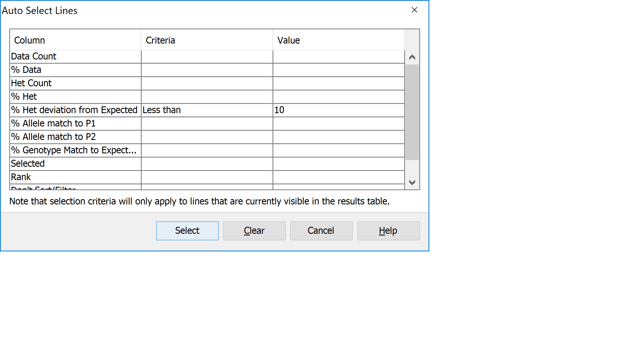Viewport: 644px width, 362px height.
Task: Open Criteria cell for % Genotype Match row
Action: coord(207,151)
